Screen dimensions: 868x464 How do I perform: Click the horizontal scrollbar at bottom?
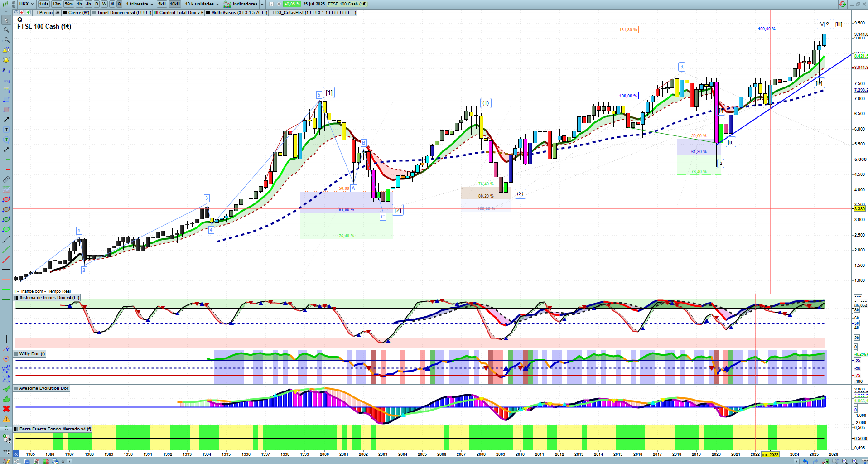433,461
